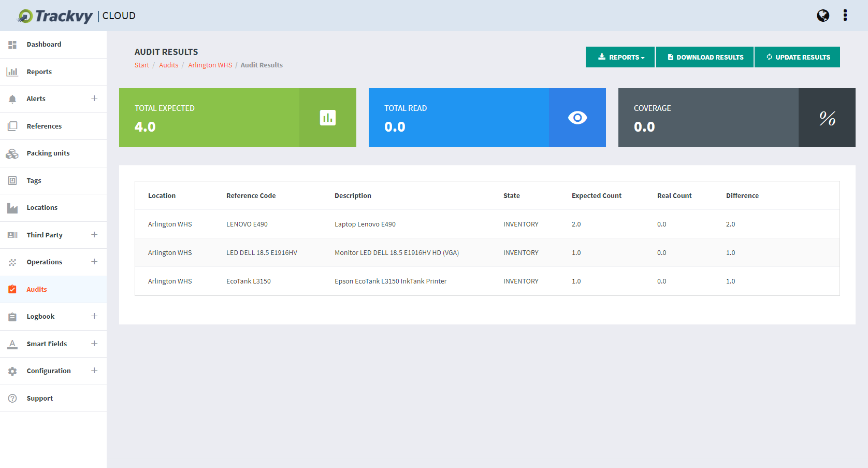This screenshot has height=468, width=868.
Task: Click the Third Party contact icon
Action: [12, 235]
